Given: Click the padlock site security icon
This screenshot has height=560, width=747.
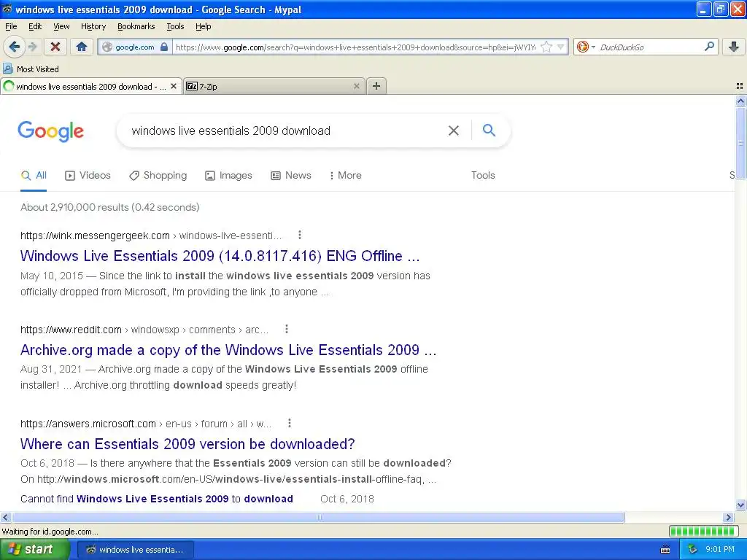Looking at the screenshot, I should (164, 47).
